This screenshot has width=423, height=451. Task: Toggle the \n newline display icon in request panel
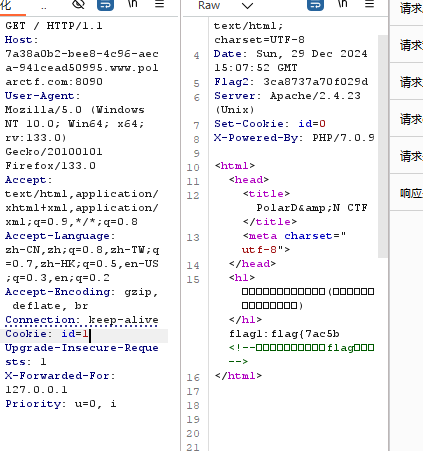point(133,4)
